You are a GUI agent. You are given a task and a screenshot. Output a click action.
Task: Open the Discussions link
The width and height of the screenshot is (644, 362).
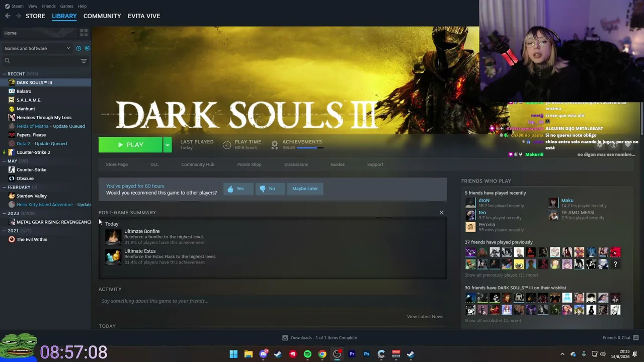[x=296, y=164]
